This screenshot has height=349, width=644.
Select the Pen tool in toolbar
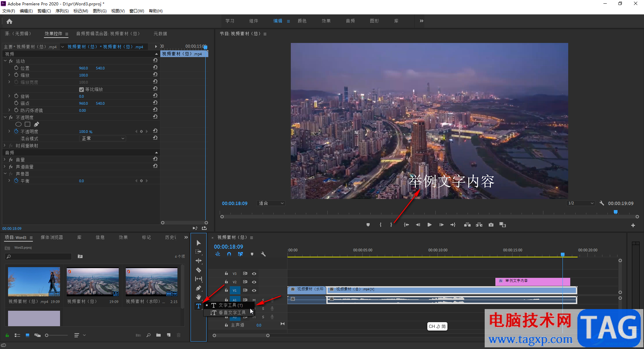pyautogui.click(x=199, y=288)
